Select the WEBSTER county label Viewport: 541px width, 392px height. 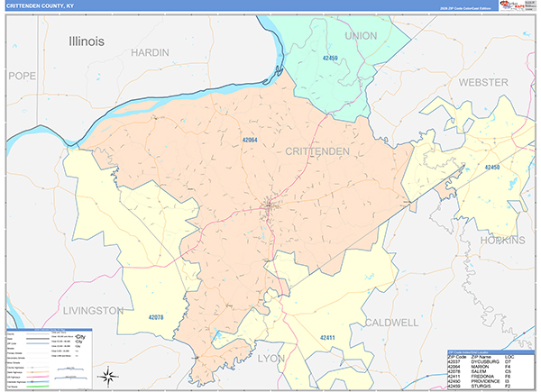pyautogui.click(x=483, y=82)
